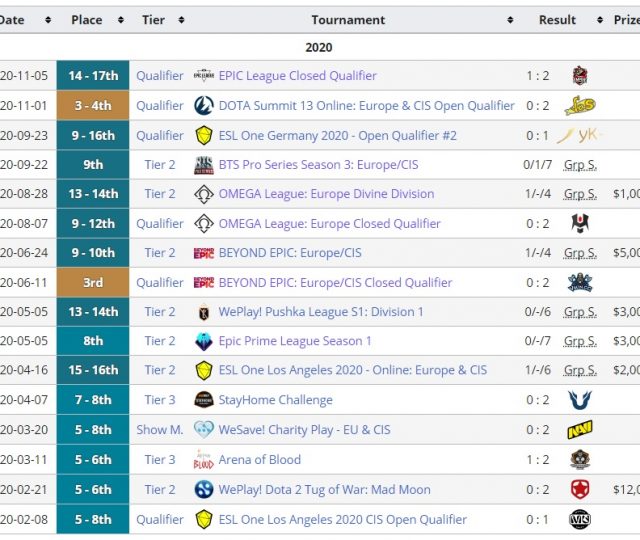
Task: Click the Epic Prime League tournament icon
Action: click(204, 341)
